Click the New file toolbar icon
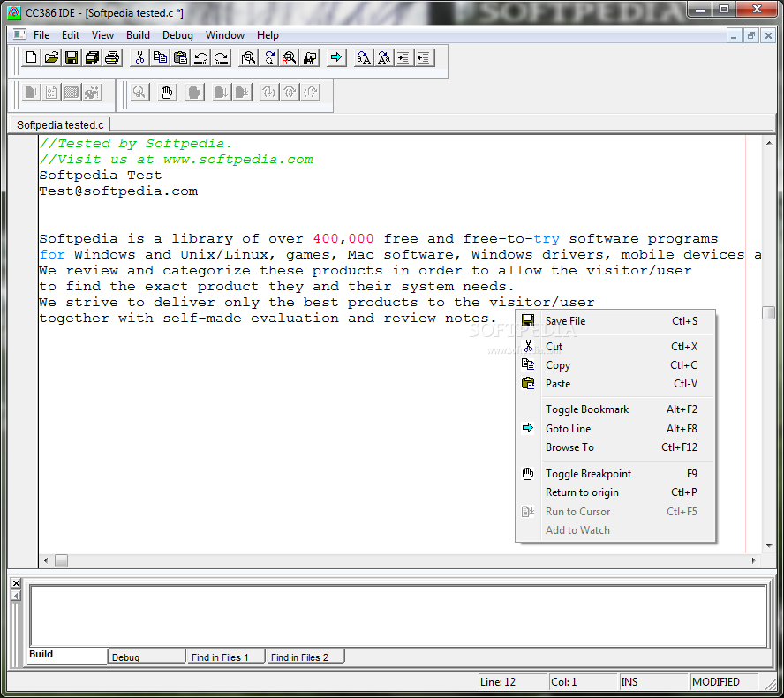Viewport: 784px width, 698px height. 31,58
